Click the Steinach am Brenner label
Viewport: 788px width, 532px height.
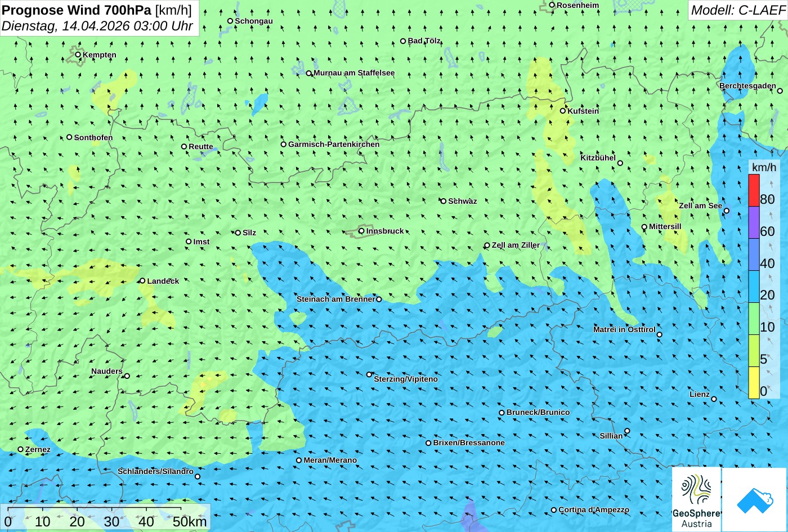pos(335,299)
